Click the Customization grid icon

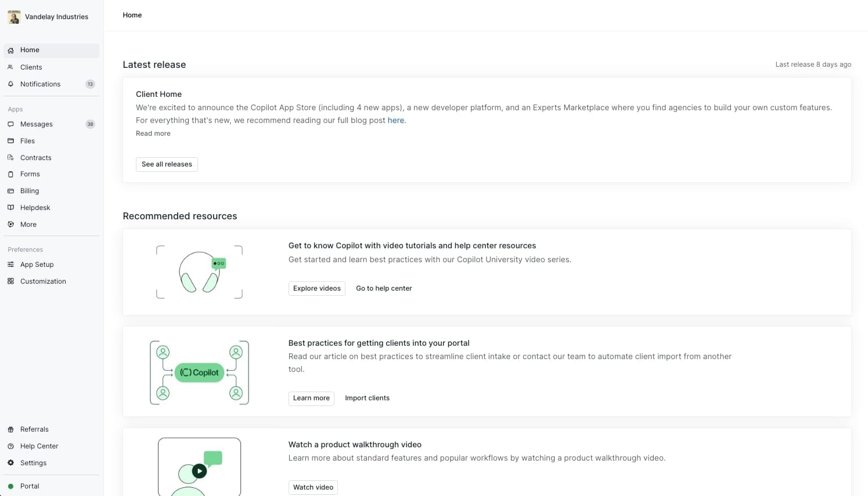[10, 281]
